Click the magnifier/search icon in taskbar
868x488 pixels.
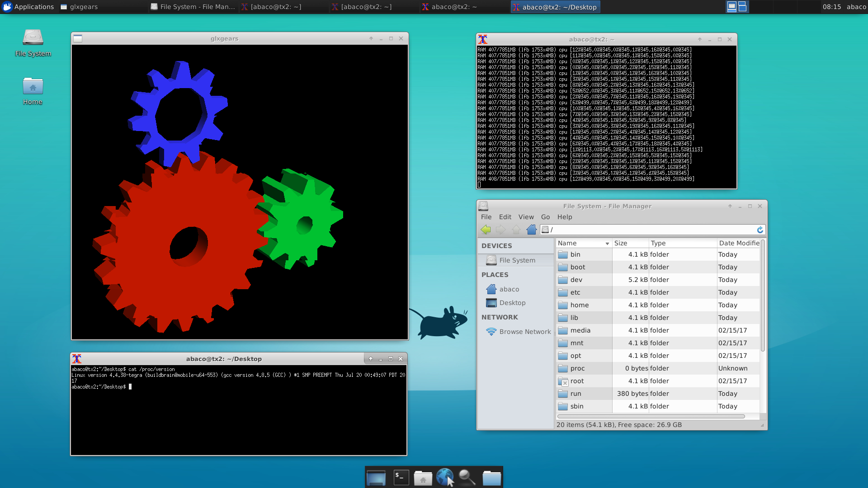tap(468, 477)
